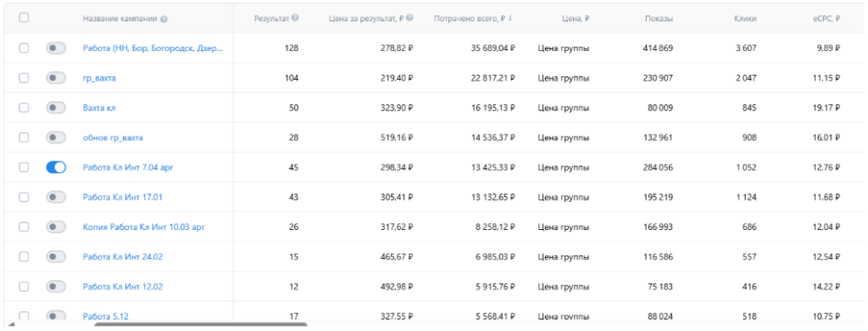Click the horizontal scrollbar at bottom
Image resolution: width=868 pixels, height=331 pixels.
click(200, 325)
